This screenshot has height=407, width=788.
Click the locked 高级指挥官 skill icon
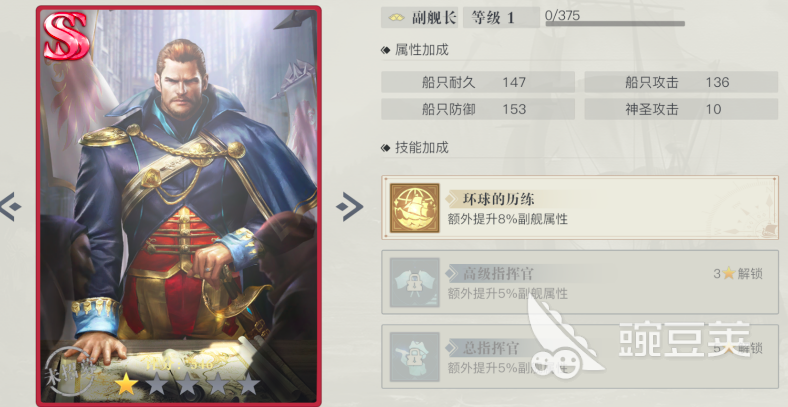(x=415, y=282)
